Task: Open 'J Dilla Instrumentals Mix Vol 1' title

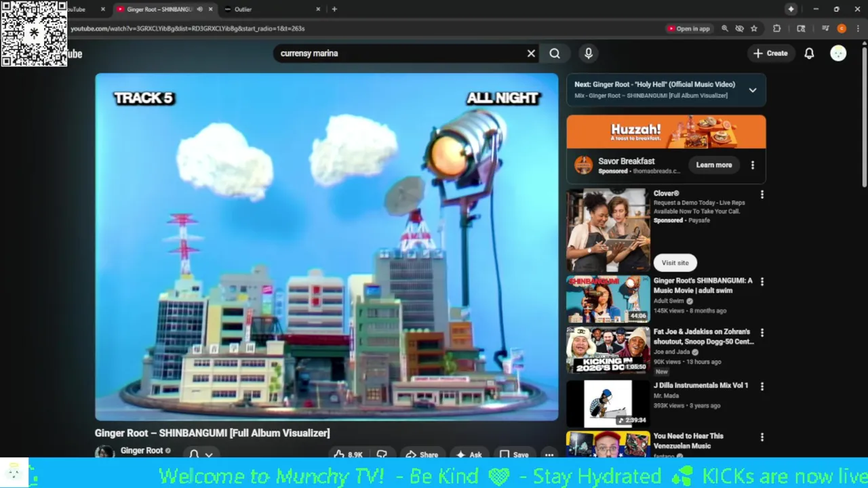Action: pos(701,385)
